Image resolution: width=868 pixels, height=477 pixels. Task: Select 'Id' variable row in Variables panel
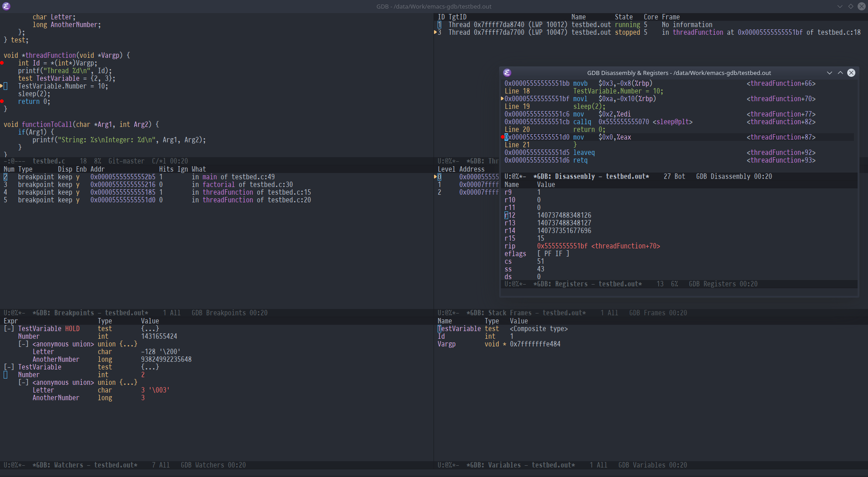click(x=651, y=337)
